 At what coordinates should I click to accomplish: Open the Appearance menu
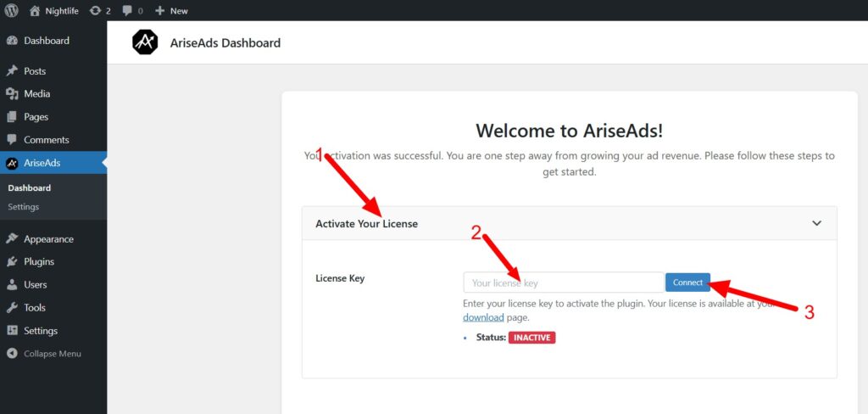click(x=48, y=239)
